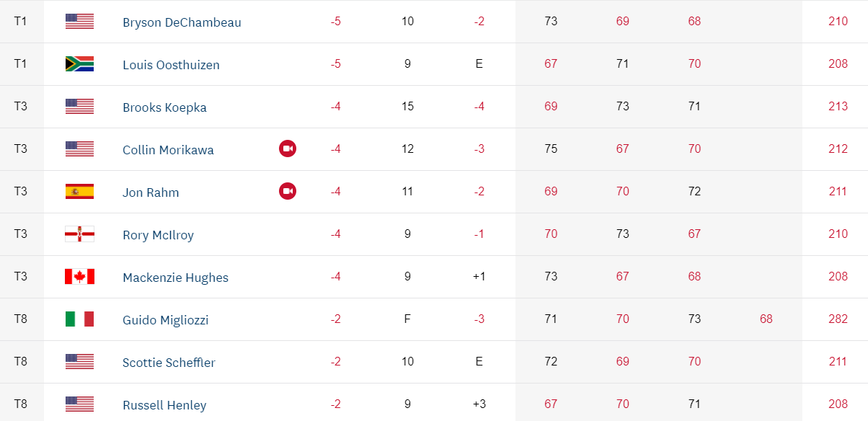
Task: Open Collin Morikawa's player link
Action: [x=168, y=150]
